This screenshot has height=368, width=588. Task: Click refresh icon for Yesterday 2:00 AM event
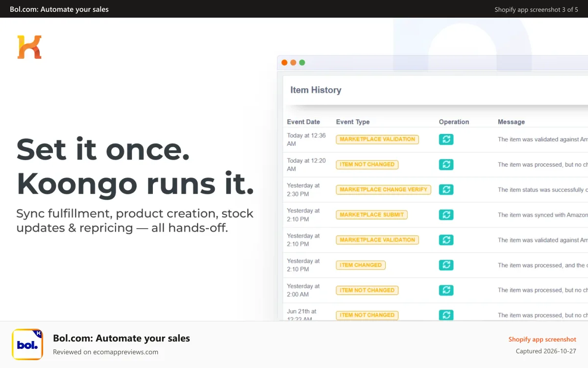point(446,290)
